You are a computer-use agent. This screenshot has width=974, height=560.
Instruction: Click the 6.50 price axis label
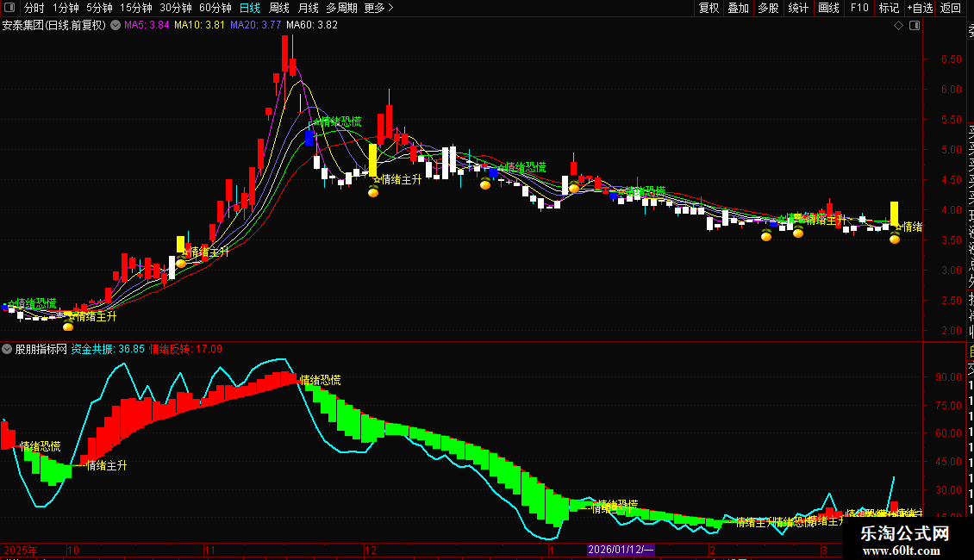952,59
